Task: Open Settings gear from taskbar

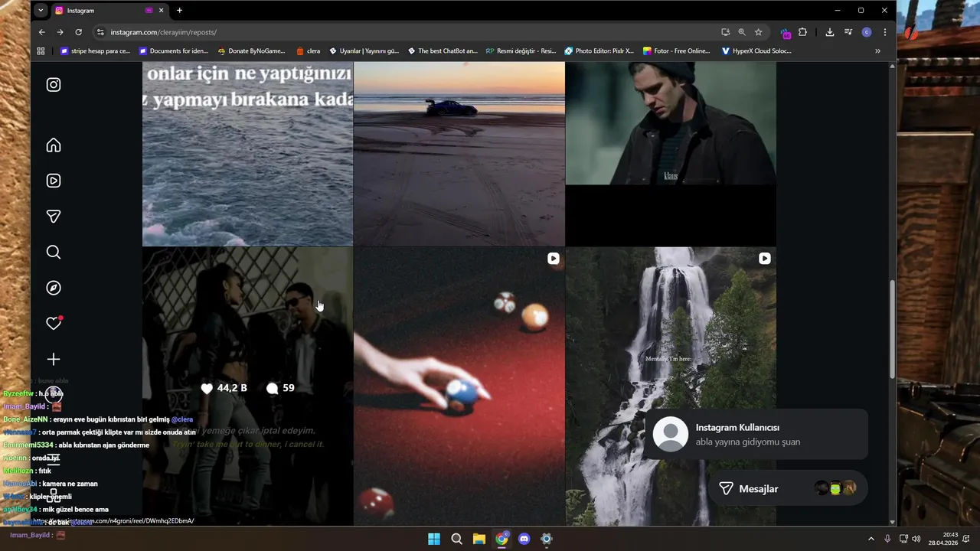Action: pos(546,539)
